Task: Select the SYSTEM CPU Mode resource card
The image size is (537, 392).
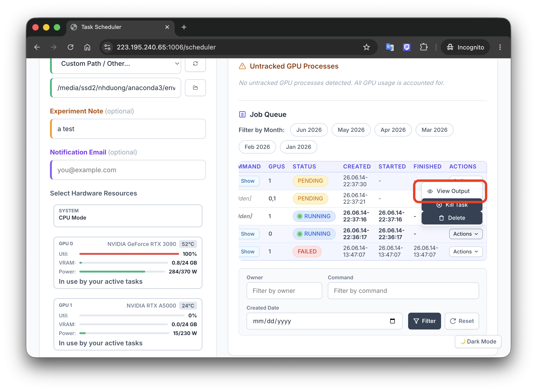Action: pyautogui.click(x=128, y=215)
